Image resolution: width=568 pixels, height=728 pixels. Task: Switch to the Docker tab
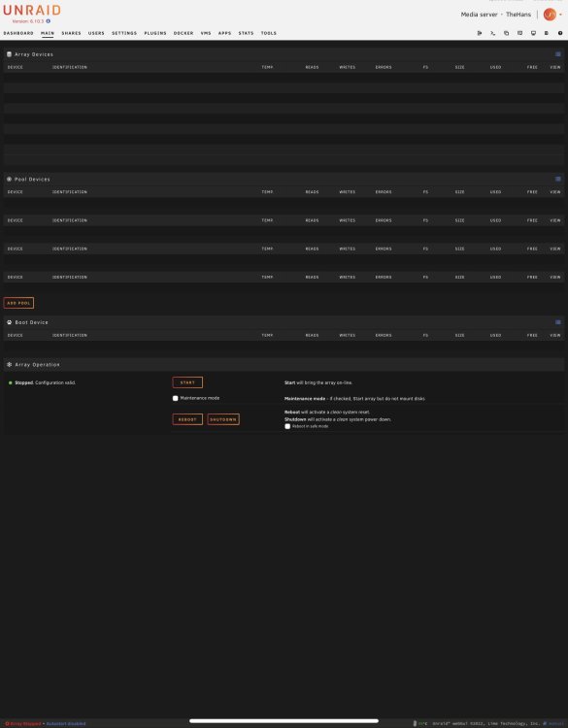coord(184,33)
